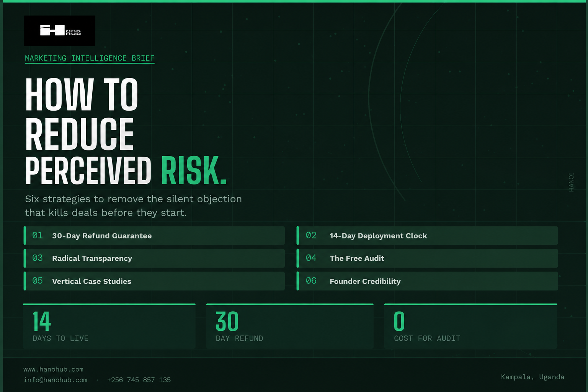Click the Hub Hub logo
The width and height of the screenshot is (588, 392).
(x=60, y=31)
